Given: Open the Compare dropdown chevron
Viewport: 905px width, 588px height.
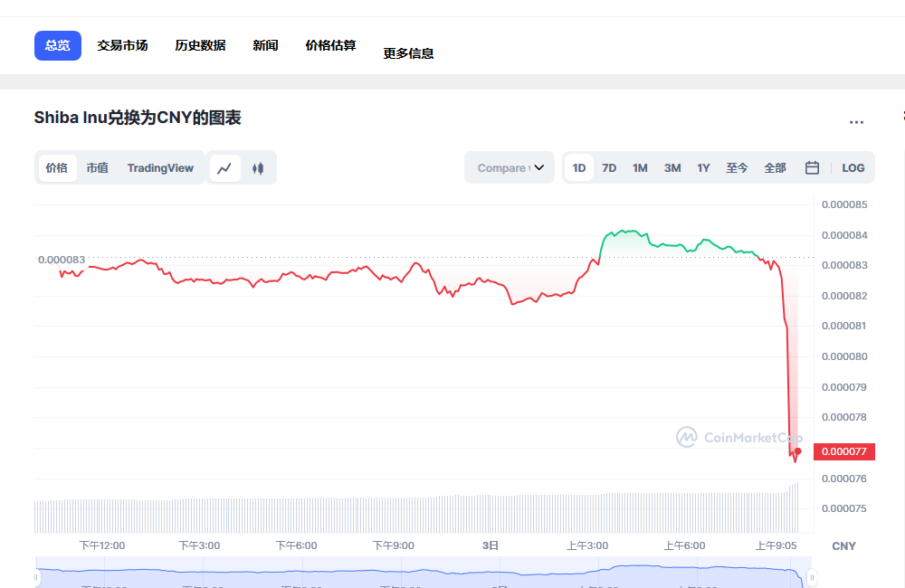Looking at the screenshot, I should click(x=538, y=167).
